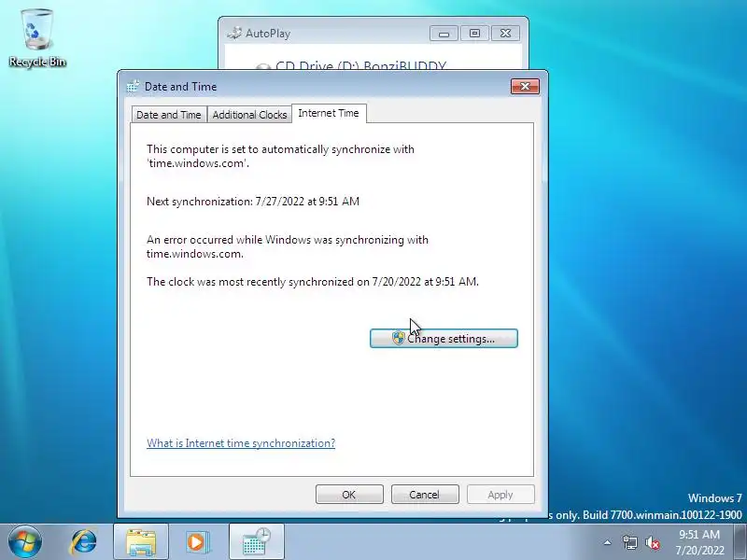Open the Recycle Bin desktop icon
Image resolution: width=747 pixels, height=560 pixels.
pos(37,38)
